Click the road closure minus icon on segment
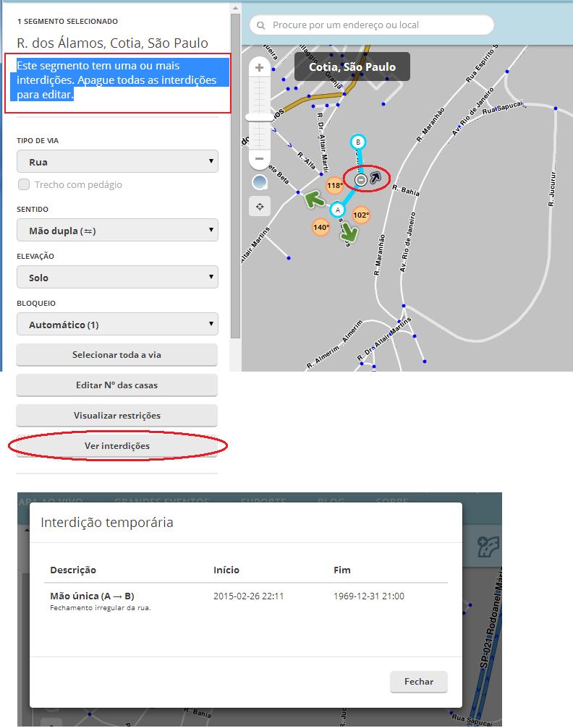Screen dimensions: 573x728 pyautogui.click(x=360, y=179)
